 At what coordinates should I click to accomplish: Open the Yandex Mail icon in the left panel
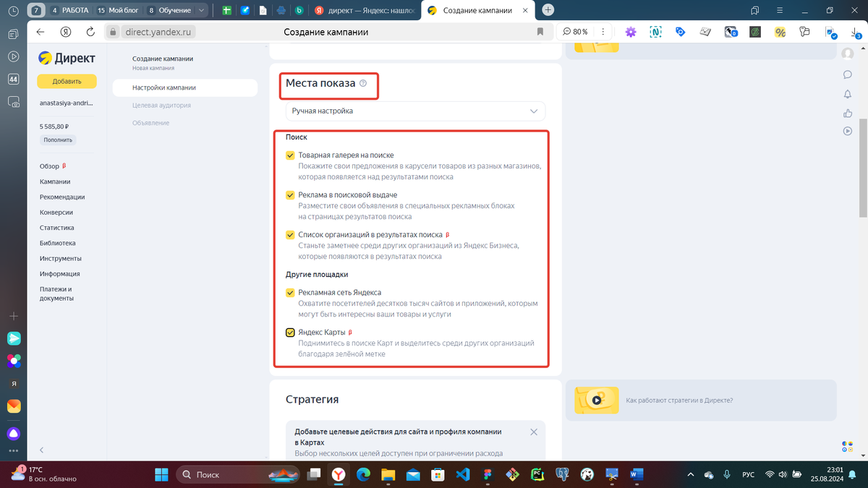pyautogui.click(x=14, y=406)
